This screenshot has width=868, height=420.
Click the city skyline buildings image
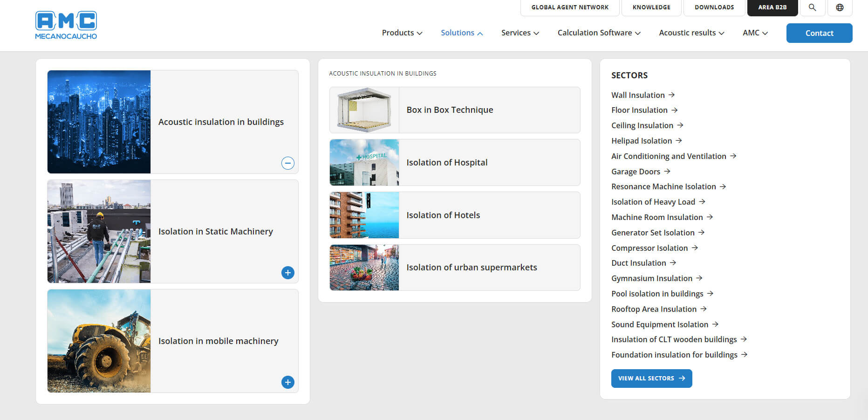tap(99, 122)
